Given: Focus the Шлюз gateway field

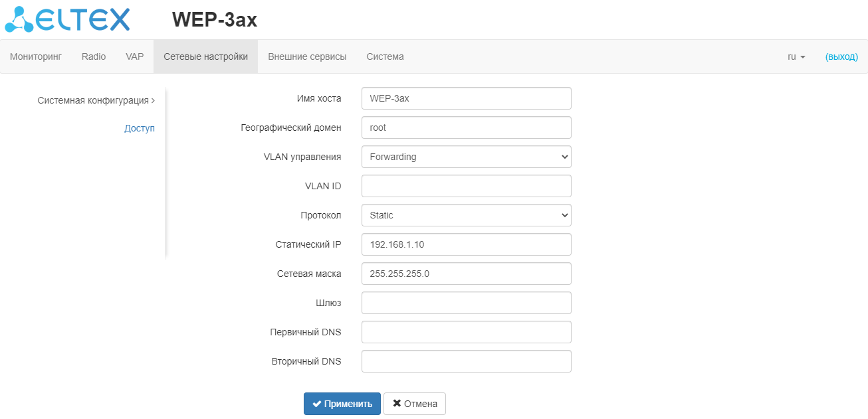Looking at the screenshot, I should pyautogui.click(x=466, y=303).
